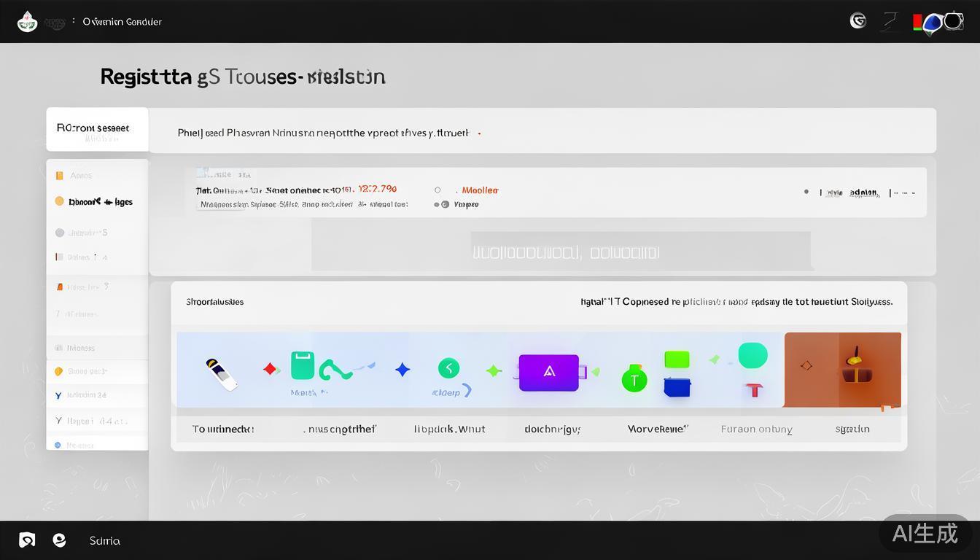
Task: Click the red diamond sparkle icon
Action: pyautogui.click(x=271, y=370)
